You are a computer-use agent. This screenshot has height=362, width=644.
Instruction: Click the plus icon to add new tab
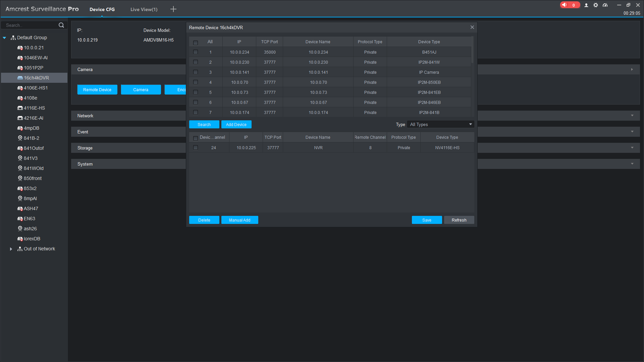click(x=173, y=9)
